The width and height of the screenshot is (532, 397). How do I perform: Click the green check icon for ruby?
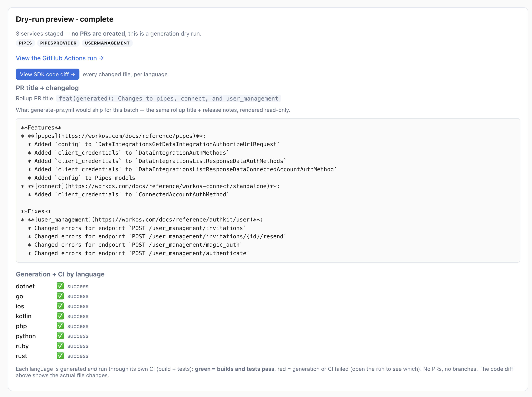(x=60, y=346)
